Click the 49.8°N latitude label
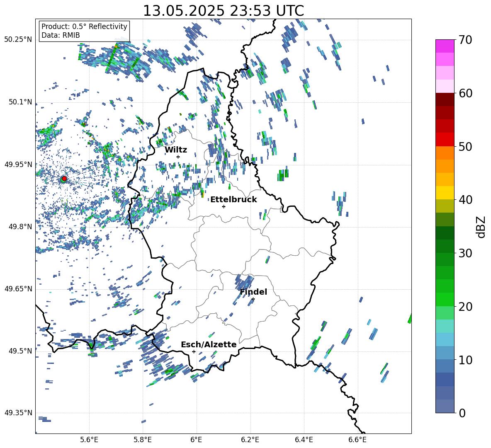This screenshot has width=491, height=448. [x=20, y=227]
